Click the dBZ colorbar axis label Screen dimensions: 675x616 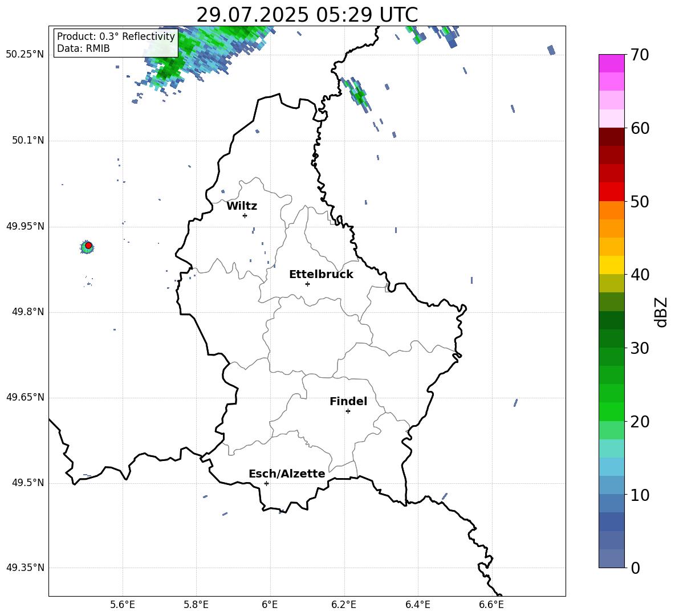point(661,312)
